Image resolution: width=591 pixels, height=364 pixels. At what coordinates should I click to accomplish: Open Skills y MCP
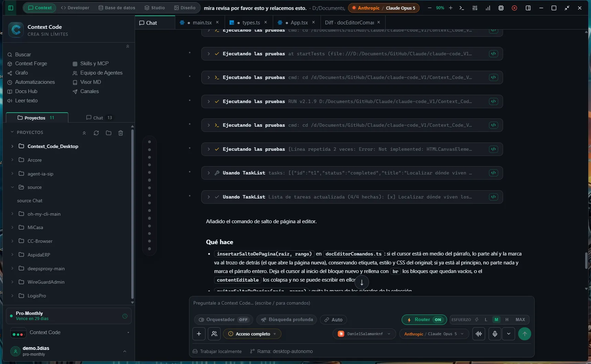[91, 64]
